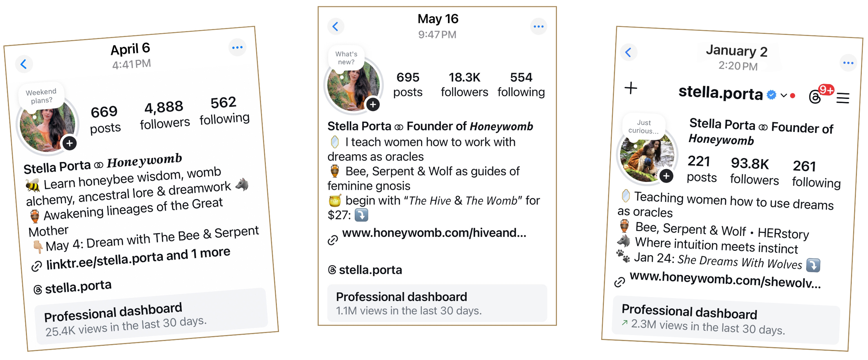Tap the back chevron on May 16 card

coord(335,27)
